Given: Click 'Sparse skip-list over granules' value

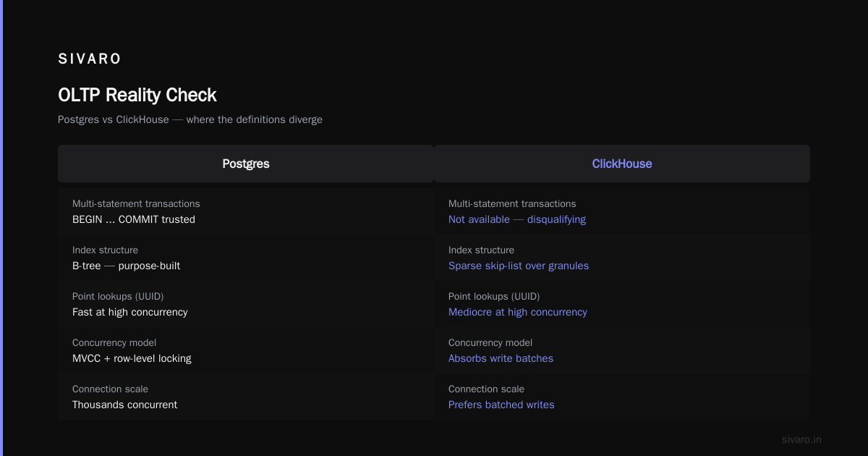Looking at the screenshot, I should (519, 266).
